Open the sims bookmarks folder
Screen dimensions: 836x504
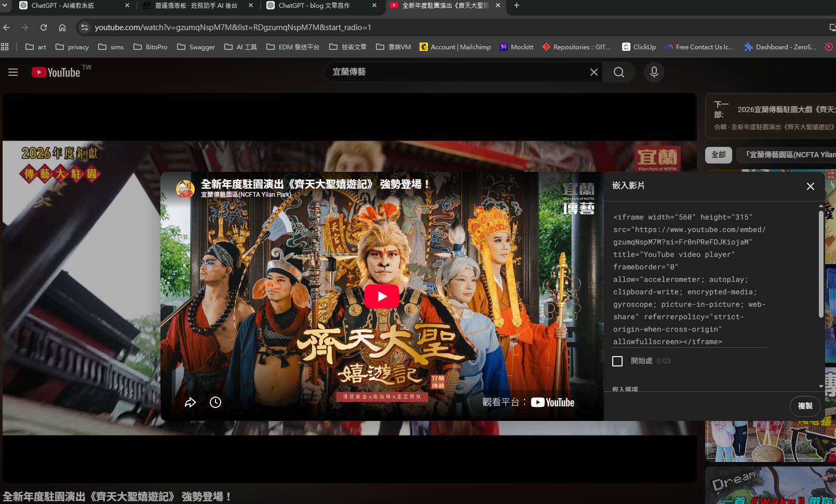click(111, 47)
